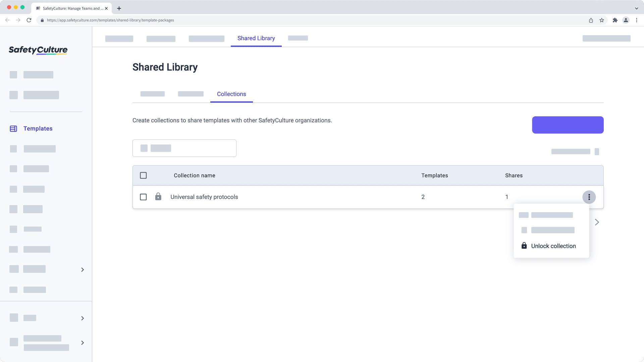644x362 pixels.
Task: Switch to the Collections tab
Action: click(x=231, y=94)
